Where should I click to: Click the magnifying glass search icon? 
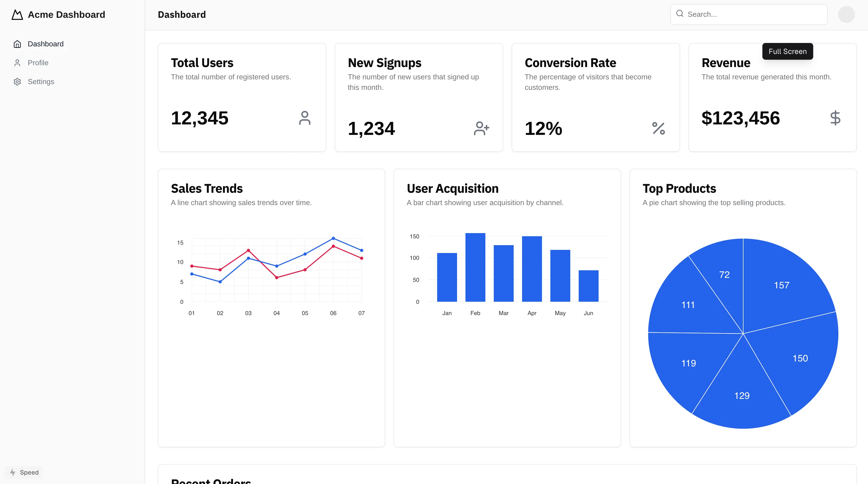tap(680, 14)
